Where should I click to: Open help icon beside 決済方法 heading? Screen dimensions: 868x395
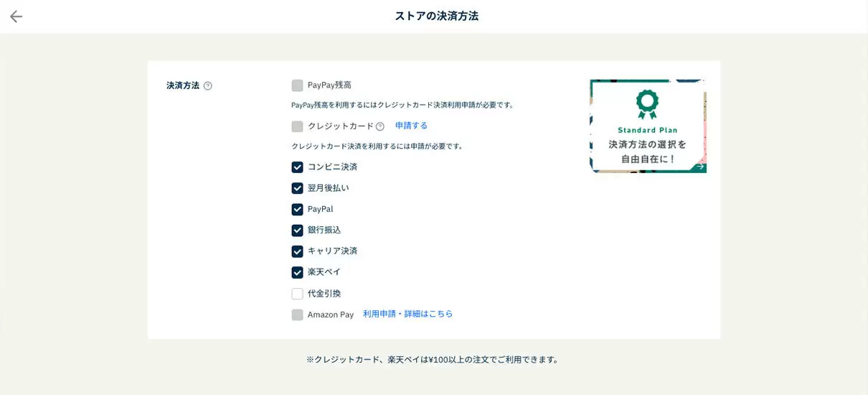point(208,86)
